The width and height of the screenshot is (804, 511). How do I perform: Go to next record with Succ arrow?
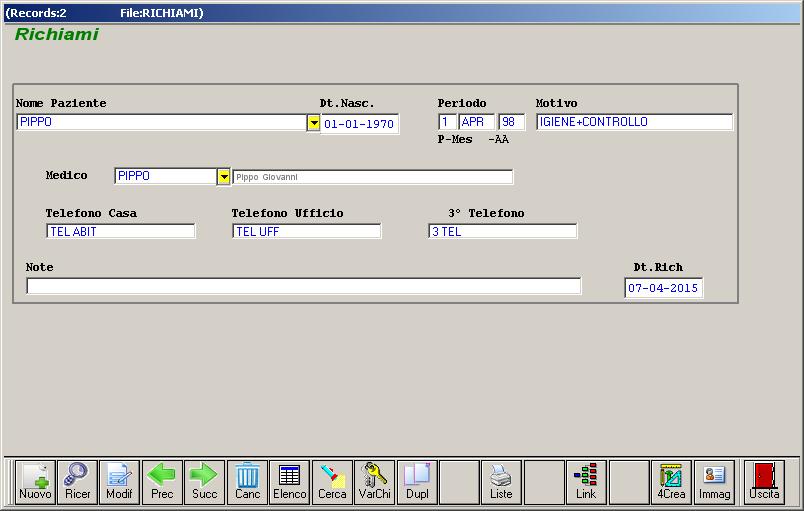coord(205,482)
